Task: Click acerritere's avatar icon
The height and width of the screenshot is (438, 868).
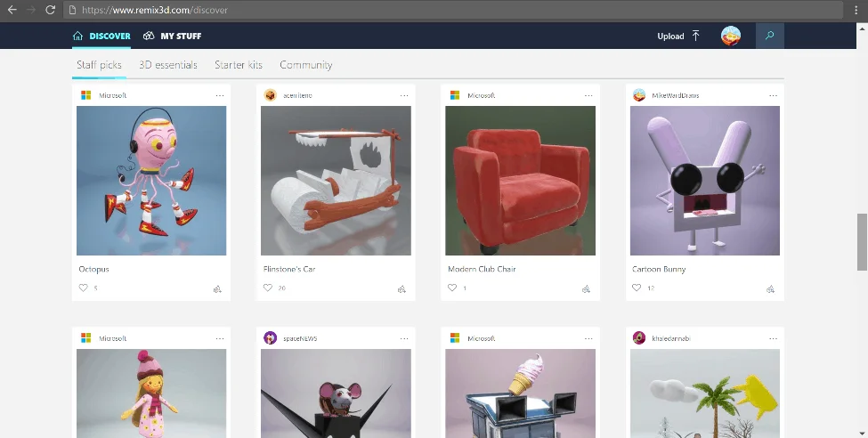Action: point(270,95)
